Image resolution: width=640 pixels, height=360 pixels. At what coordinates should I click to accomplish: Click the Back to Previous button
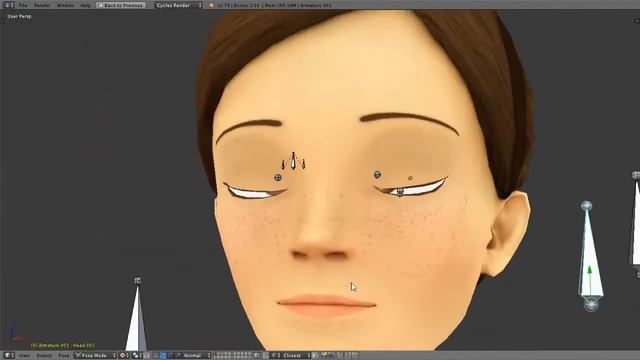click(x=121, y=5)
